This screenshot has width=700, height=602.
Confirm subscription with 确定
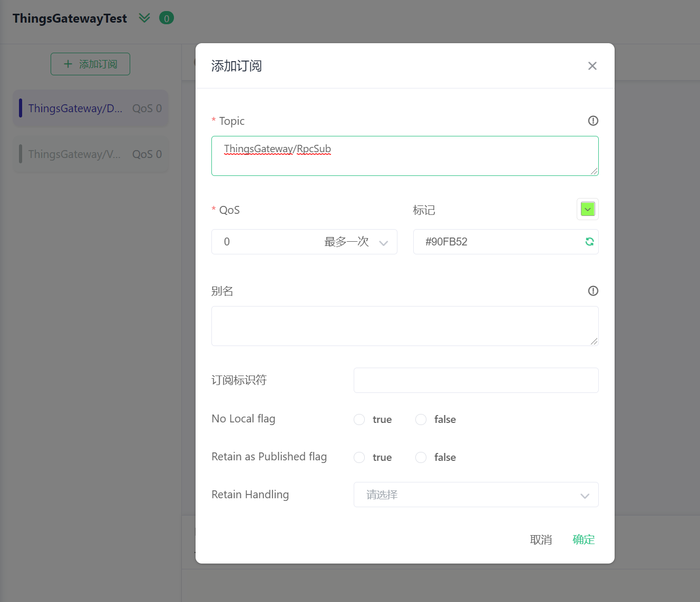pyautogui.click(x=584, y=540)
